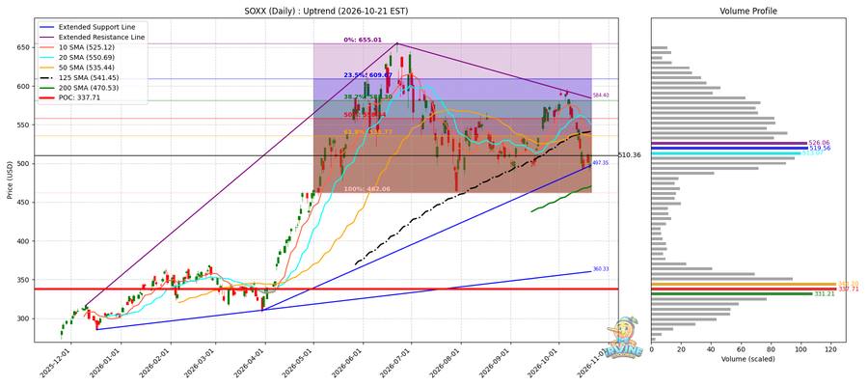868x386 pixels.
Task: Click the Volume (scaled) axis label
Action: [748, 359]
